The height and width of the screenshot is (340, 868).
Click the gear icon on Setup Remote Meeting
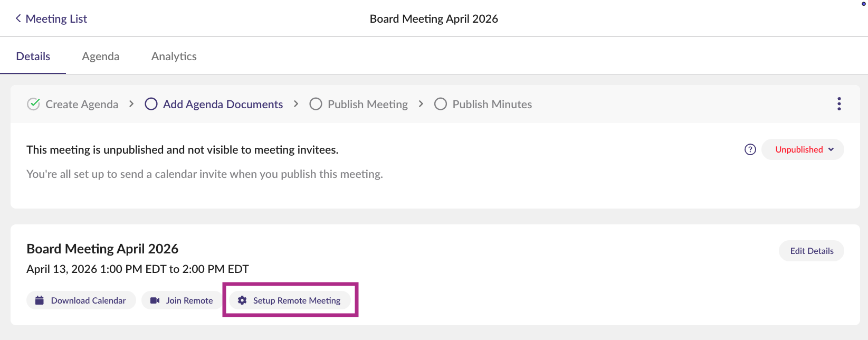pos(242,300)
